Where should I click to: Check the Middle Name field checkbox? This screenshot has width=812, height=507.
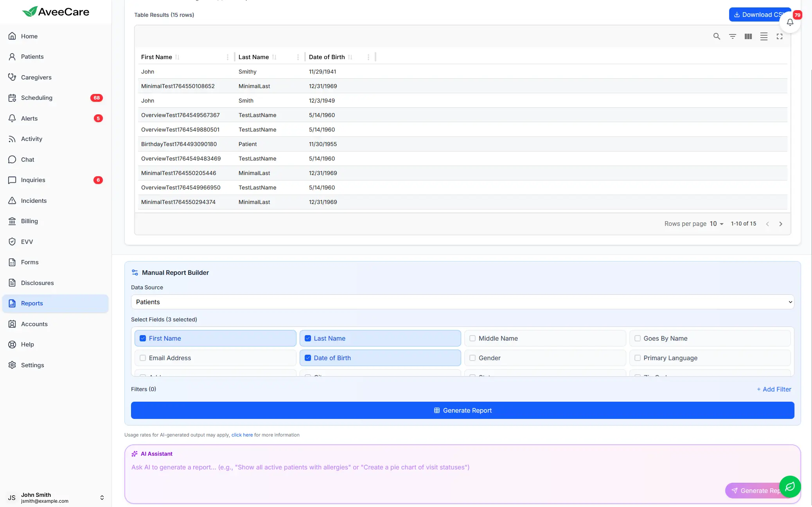coord(472,338)
